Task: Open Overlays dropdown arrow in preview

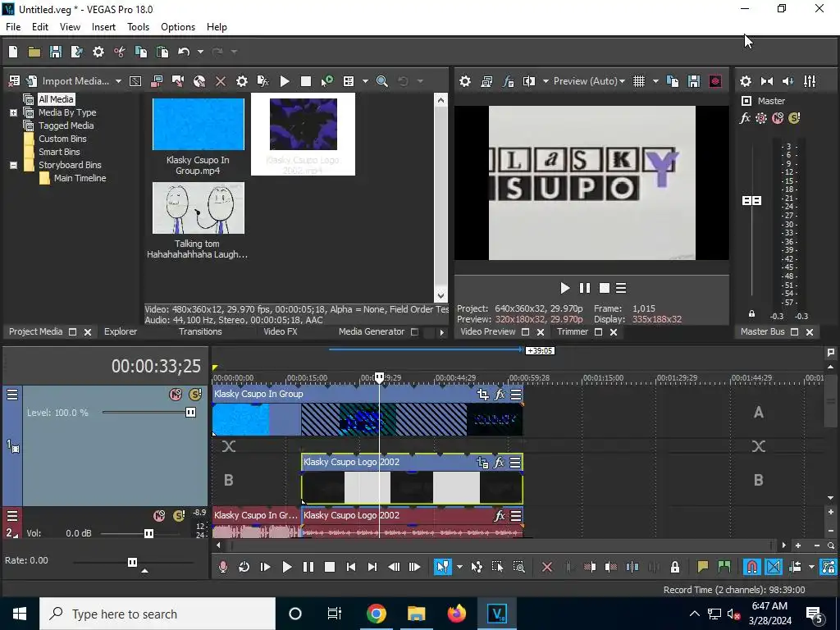Action: pyautogui.click(x=655, y=81)
